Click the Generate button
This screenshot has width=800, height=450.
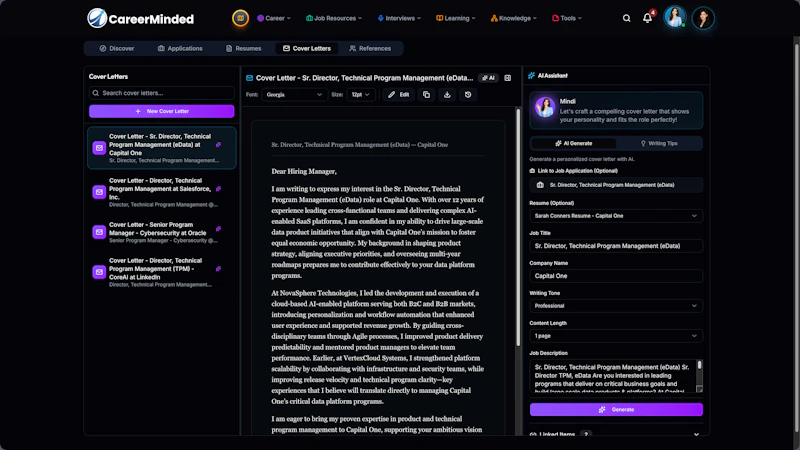(x=616, y=409)
